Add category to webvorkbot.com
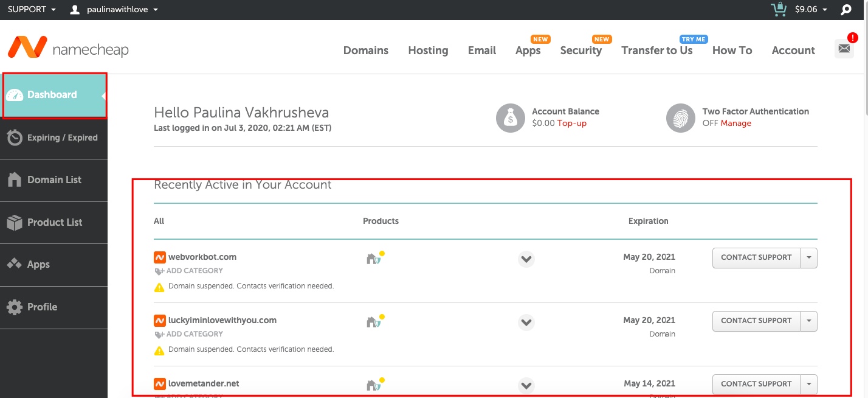 pyautogui.click(x=189, y=271)
